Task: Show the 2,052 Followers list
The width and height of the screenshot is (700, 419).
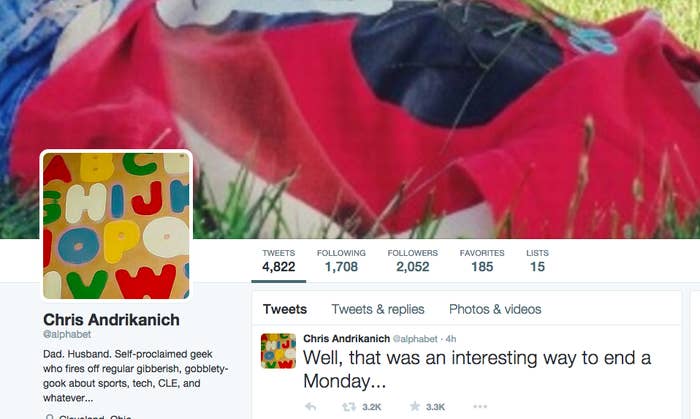Action: pyautogui.click(x=412, y=261)
